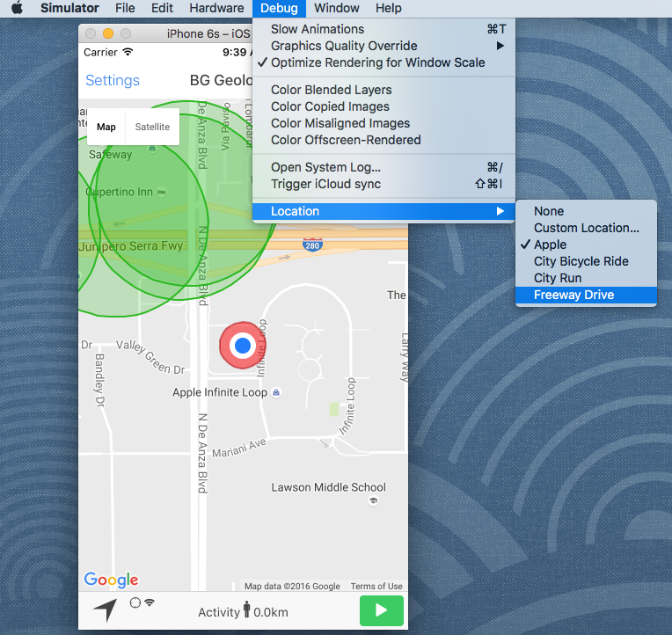Open the Help menu
Image resolution: width=672 pixels, height=635 pixels.
point(388,8)
